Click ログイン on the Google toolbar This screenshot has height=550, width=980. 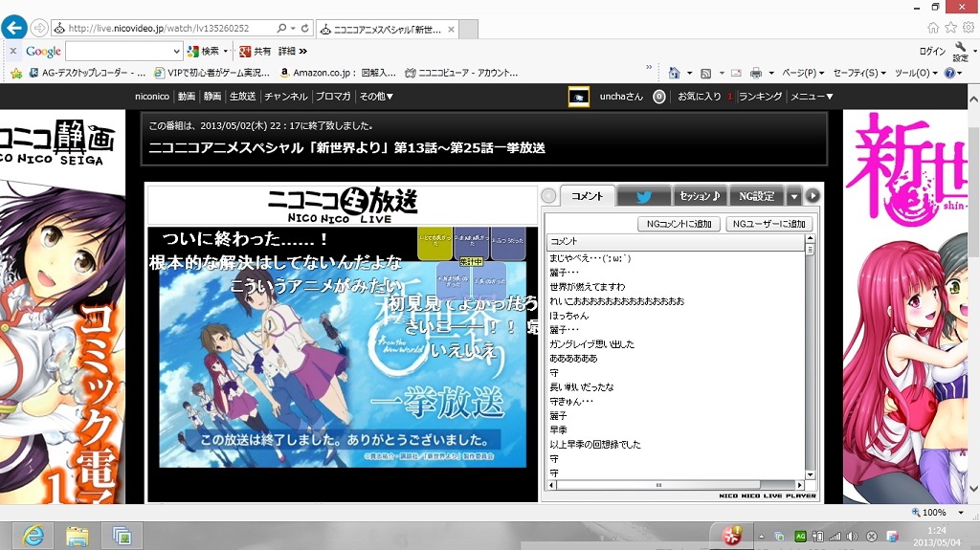point(932,52)
